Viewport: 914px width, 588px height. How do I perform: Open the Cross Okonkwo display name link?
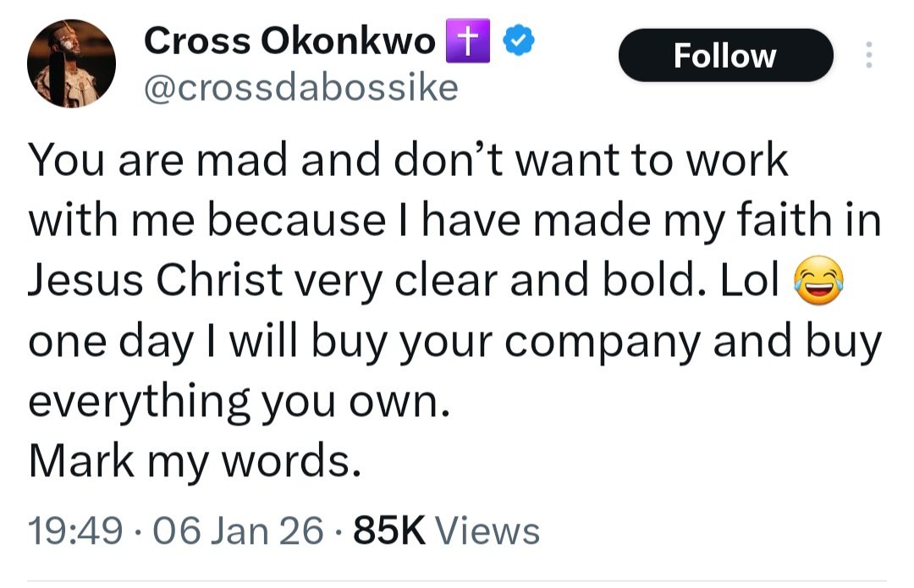(289, 41)
